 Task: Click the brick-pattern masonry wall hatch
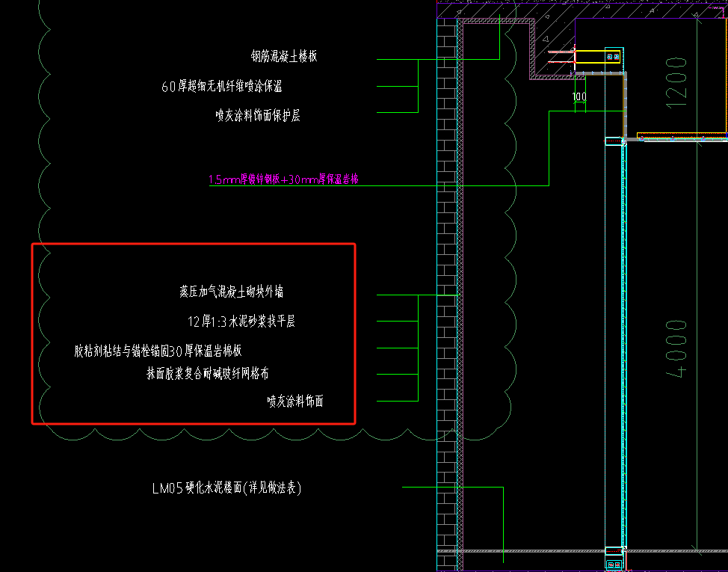click(x=446, y=299)
